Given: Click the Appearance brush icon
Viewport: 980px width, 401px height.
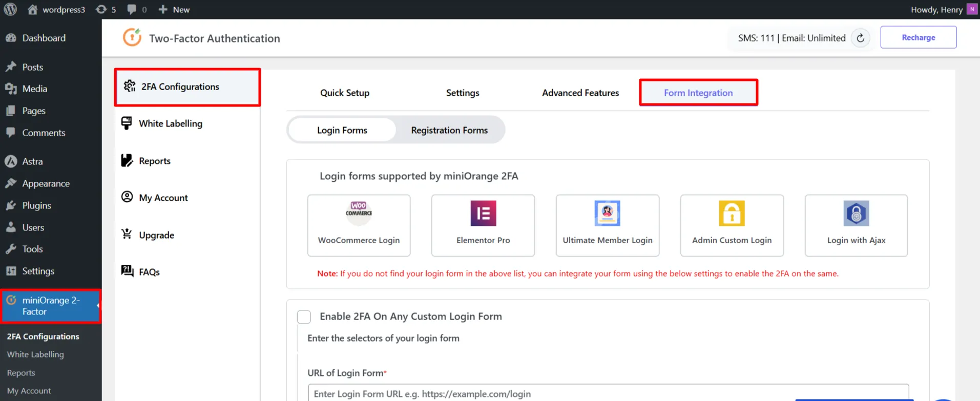Looking at the screenshot, I should coord(11,183).
